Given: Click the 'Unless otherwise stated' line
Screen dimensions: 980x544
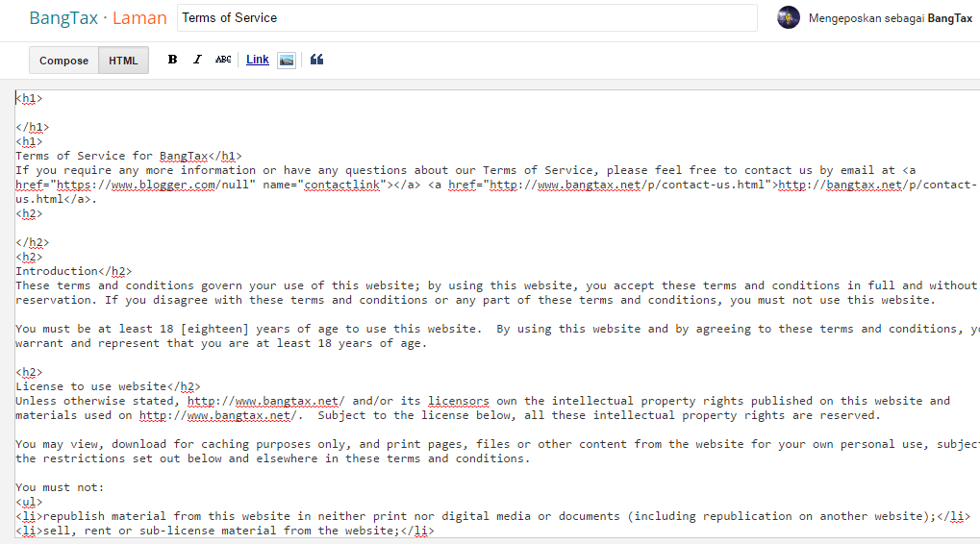Looking at the screenshot, I should (483, 401).
